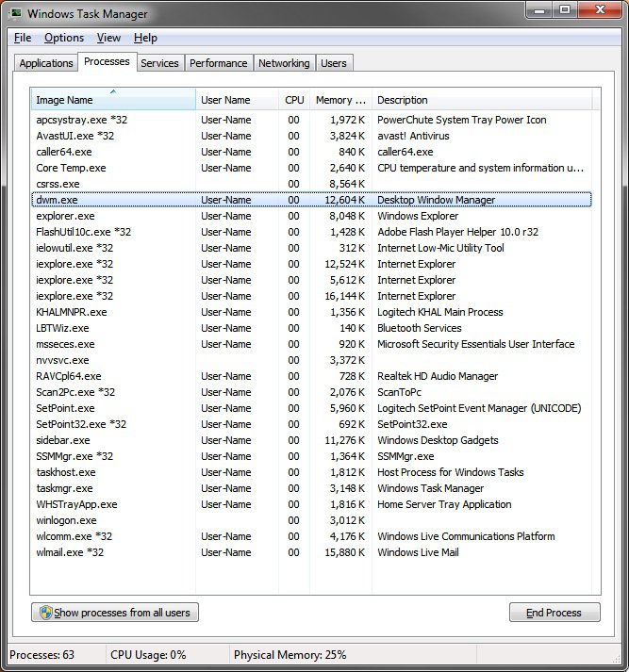Select the SetPoint.exe process

311,408
